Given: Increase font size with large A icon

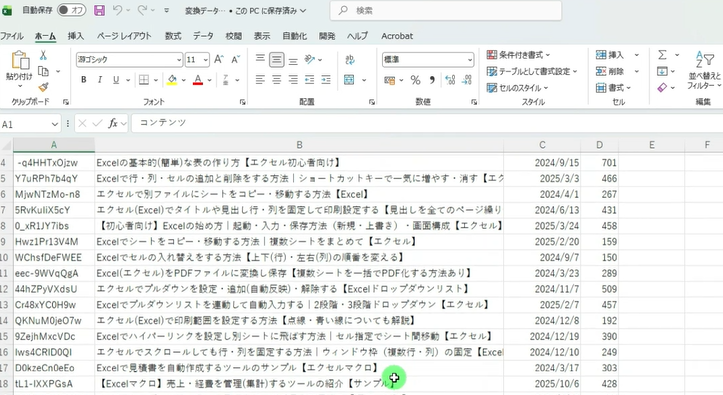Looking at the screenshot, I should (x=219, y=59).
